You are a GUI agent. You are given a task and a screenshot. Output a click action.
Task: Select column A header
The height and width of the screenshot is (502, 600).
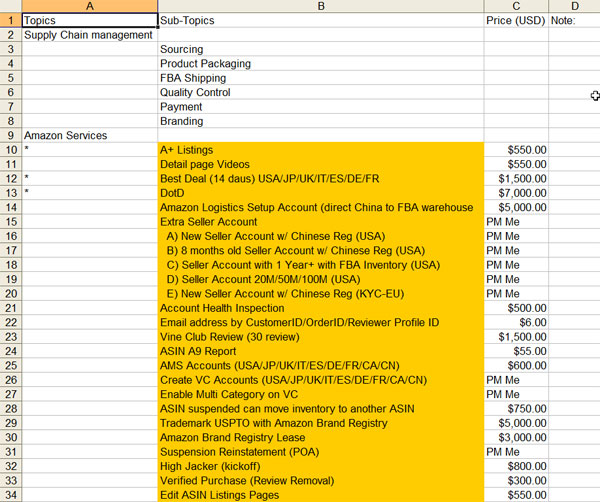pos(89,6)
